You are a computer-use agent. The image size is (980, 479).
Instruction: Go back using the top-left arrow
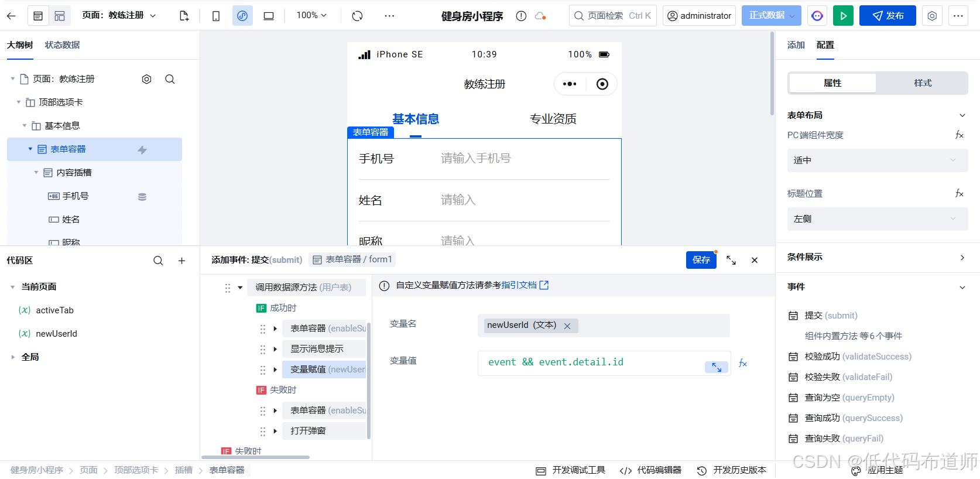[11, 16]
